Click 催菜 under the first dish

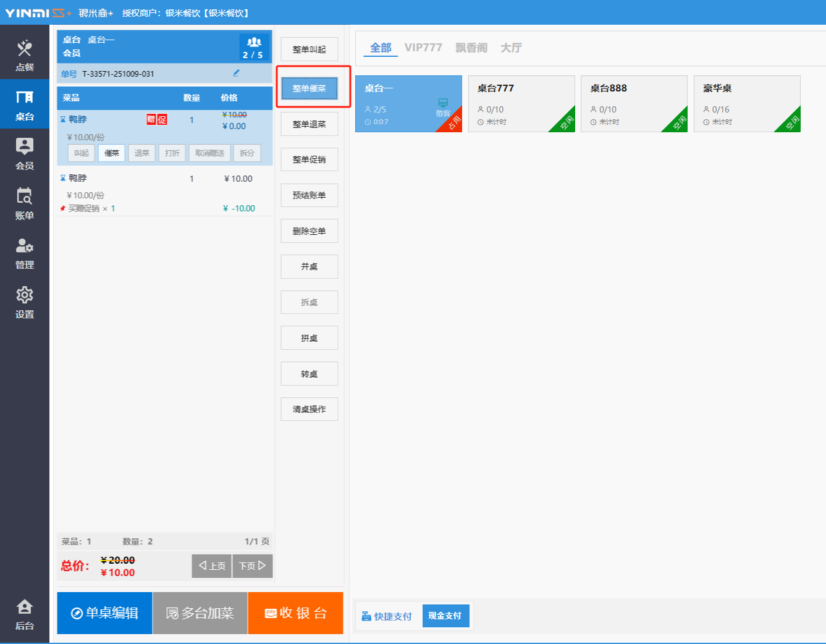click(112, 153)
